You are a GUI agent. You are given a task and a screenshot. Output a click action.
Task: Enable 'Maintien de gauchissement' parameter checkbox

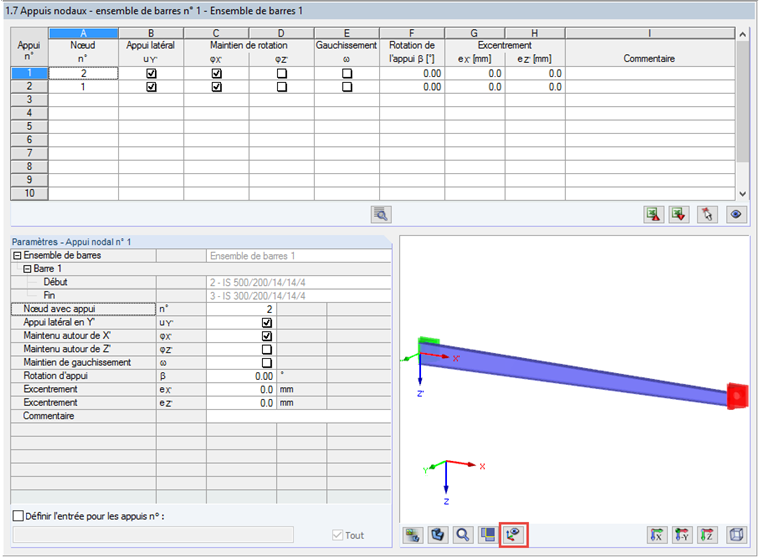click(267, 363)
